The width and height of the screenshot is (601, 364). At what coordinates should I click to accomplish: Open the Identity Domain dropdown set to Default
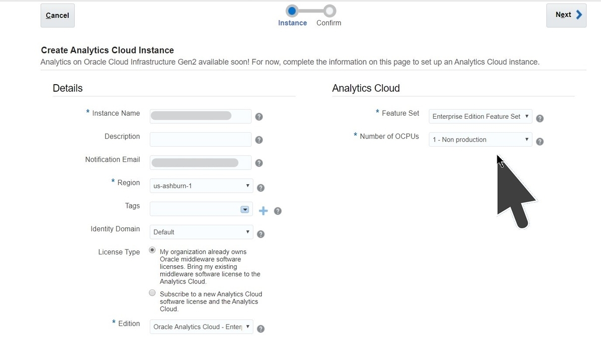click(x=201, y=232)
